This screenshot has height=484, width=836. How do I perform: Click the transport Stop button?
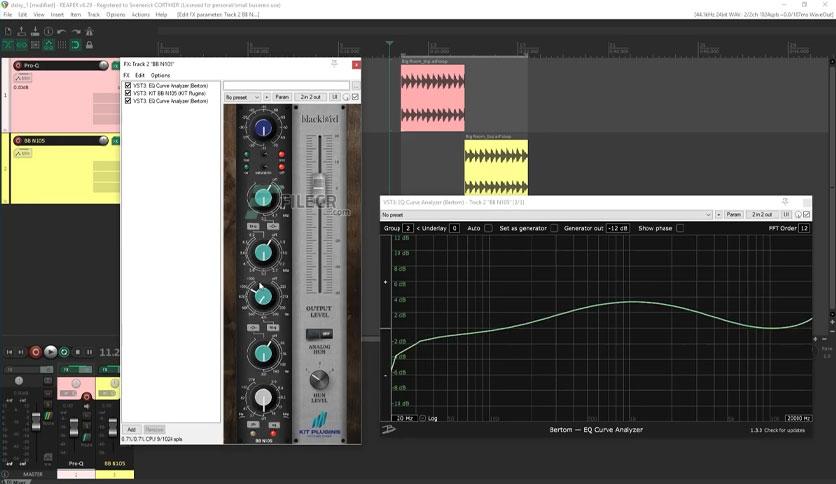78,352
